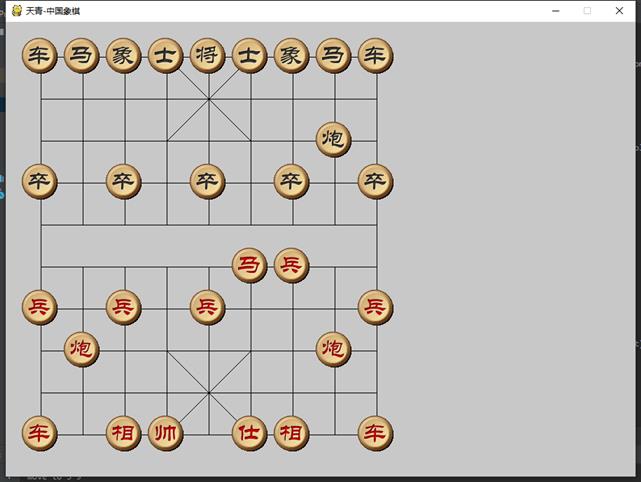Select the black cannon 炮 piece
641x482 pixels.
point(334,139)
